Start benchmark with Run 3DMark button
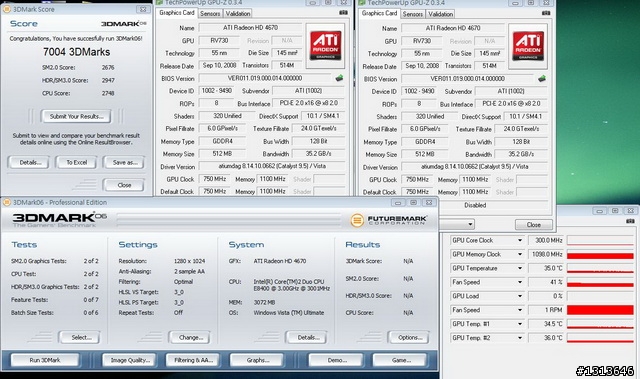640x379 pixels. [45, 360]
